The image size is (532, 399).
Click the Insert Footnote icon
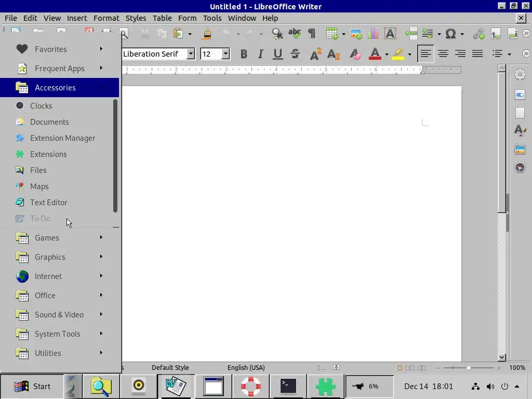tap(496, 34)
